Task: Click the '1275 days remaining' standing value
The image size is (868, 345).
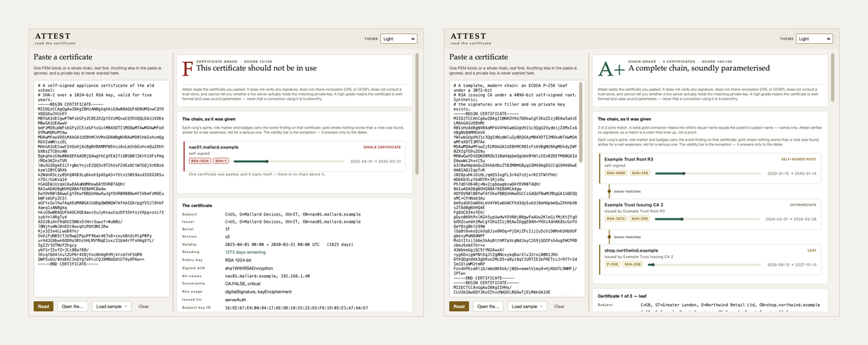Action: point(245,252)
